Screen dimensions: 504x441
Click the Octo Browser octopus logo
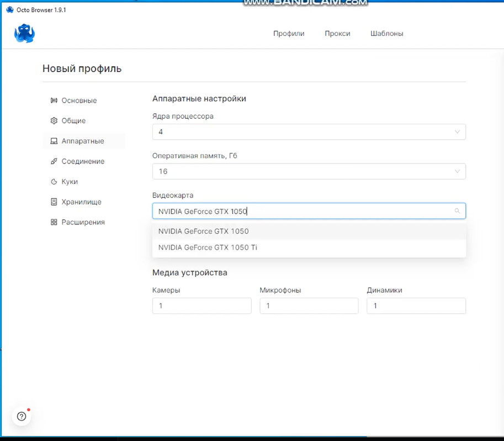(24, 33)
